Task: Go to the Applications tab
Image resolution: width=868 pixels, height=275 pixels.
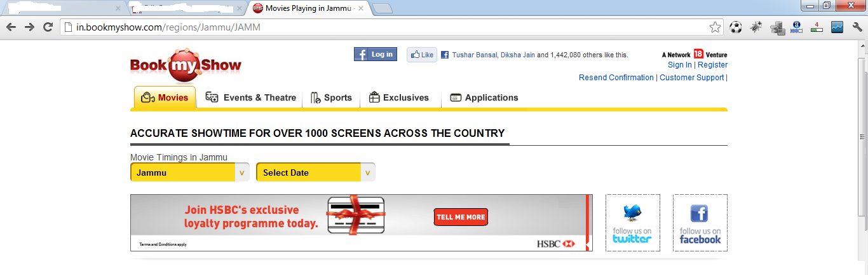Action: [484, 97]
